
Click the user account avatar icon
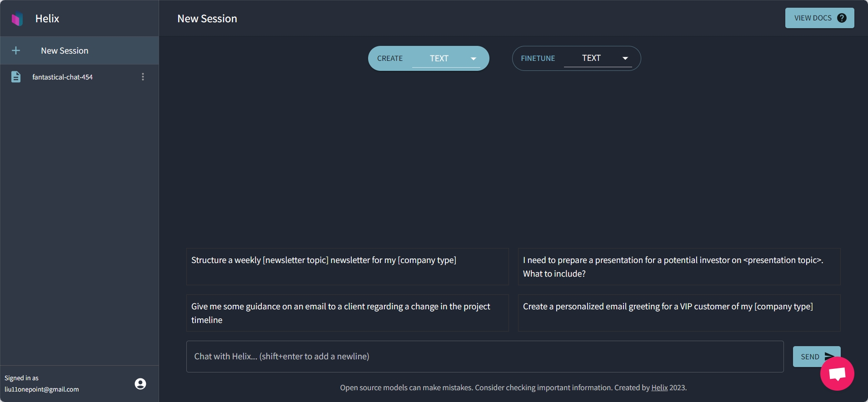140,384
